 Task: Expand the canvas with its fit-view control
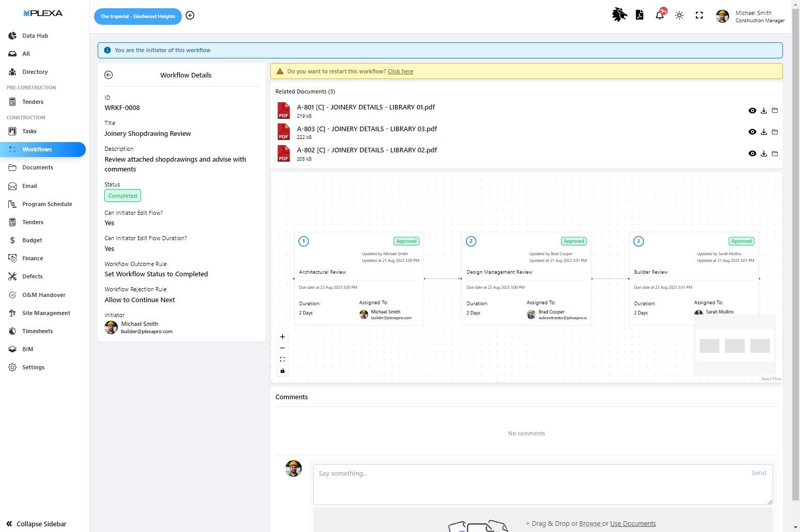click(x=282, y=358)
